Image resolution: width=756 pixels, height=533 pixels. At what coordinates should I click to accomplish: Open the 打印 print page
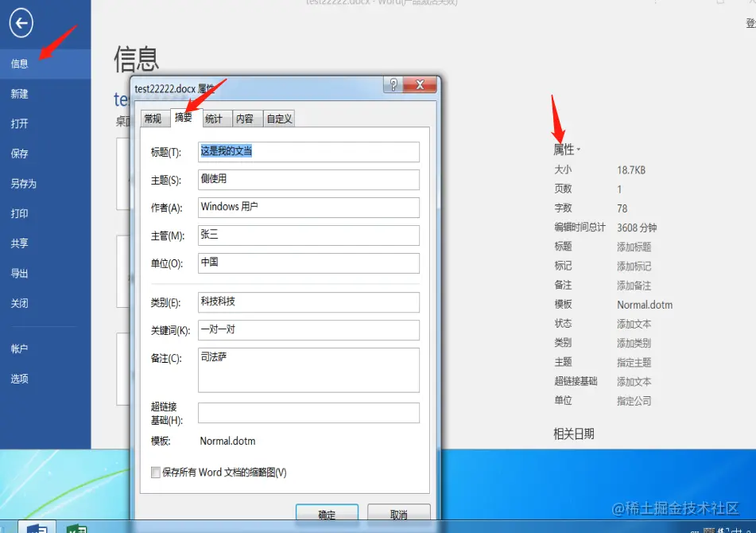45,213
